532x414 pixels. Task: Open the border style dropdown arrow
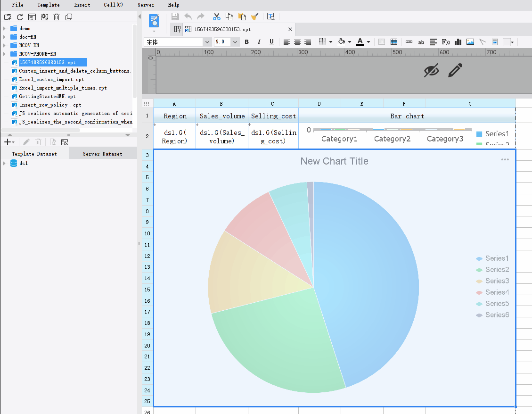pos(331,42)
